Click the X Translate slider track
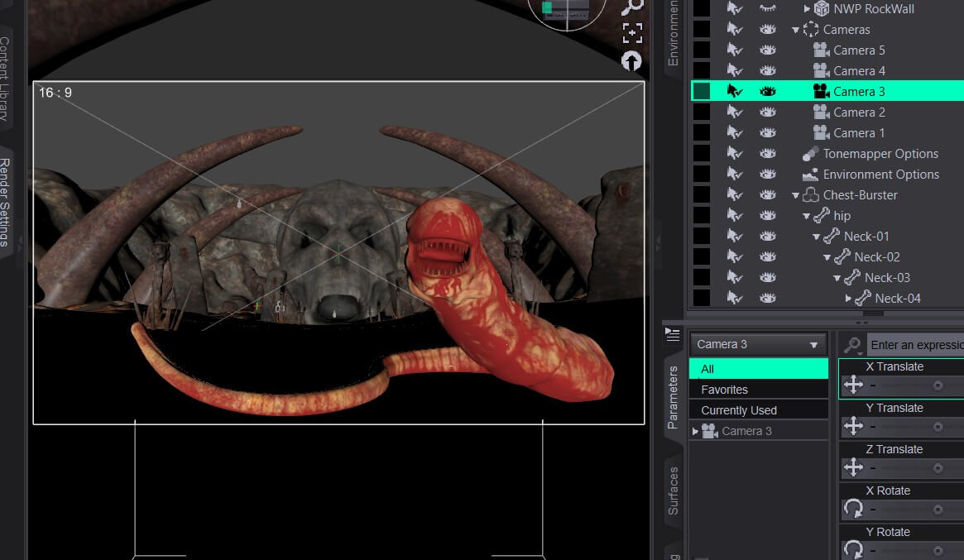This screenshot has height=560, width=964. click(x=916, y=385)
